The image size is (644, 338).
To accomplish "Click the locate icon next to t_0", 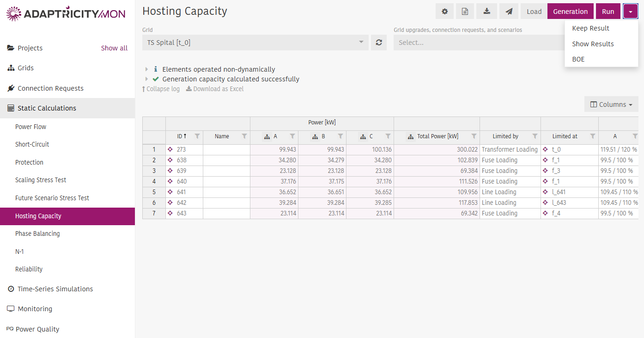I will [546, 149].
